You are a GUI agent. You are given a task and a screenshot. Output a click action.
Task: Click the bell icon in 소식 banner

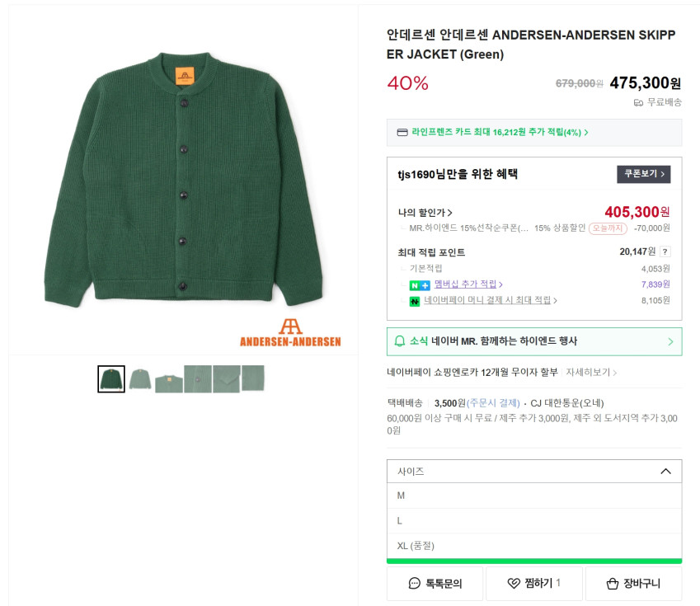[400, 341]
